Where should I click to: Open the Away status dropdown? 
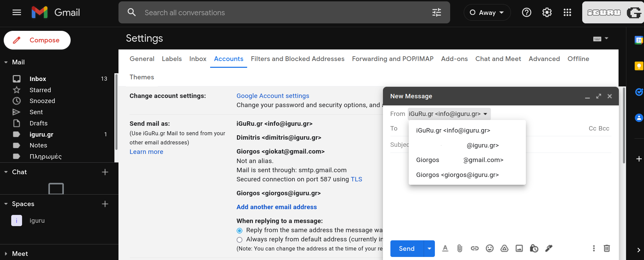click(x=487, y=13)
